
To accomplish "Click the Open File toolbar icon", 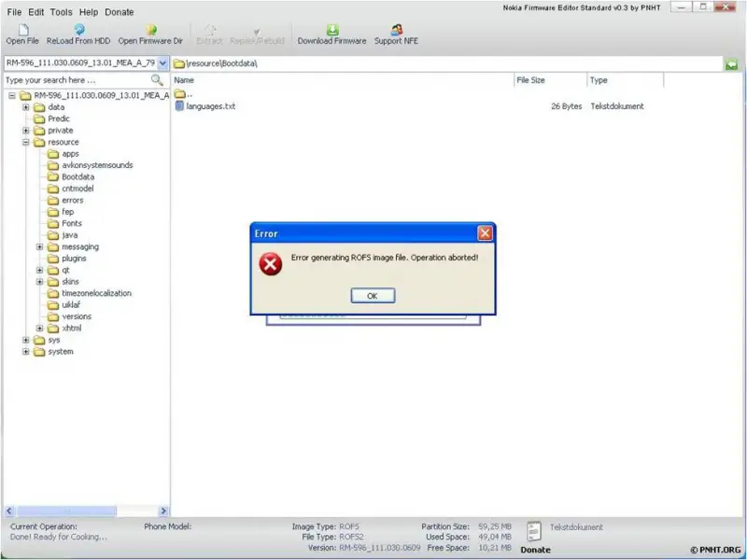I will (x=22, y=30).
